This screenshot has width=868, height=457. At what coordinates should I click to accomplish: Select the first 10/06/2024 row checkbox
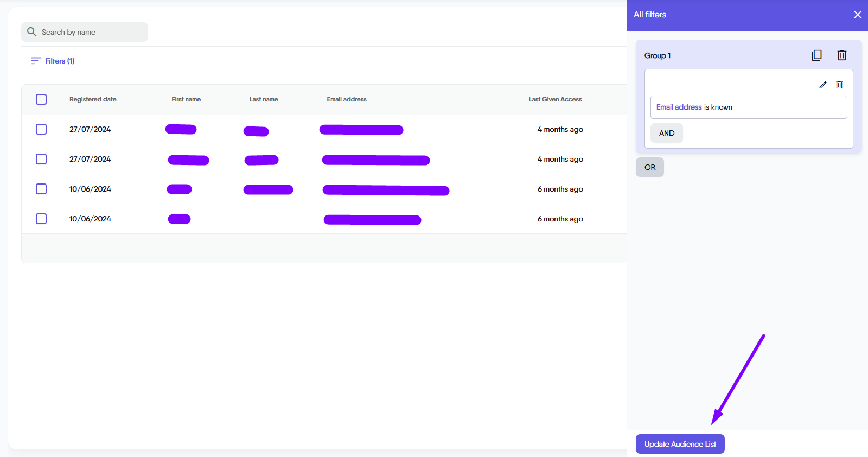(41, 189)
